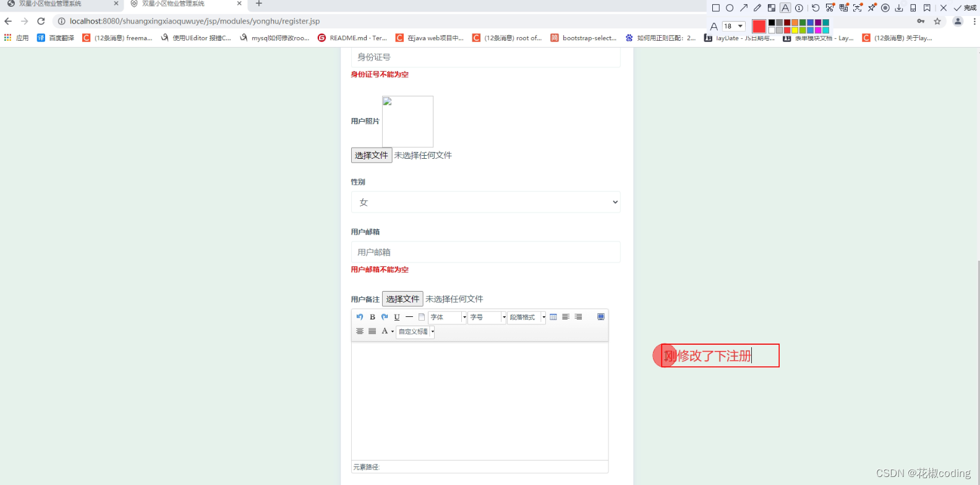980x485 pixels.
Task: Pick the purple color swatch
Action: [x=818, y=23]
